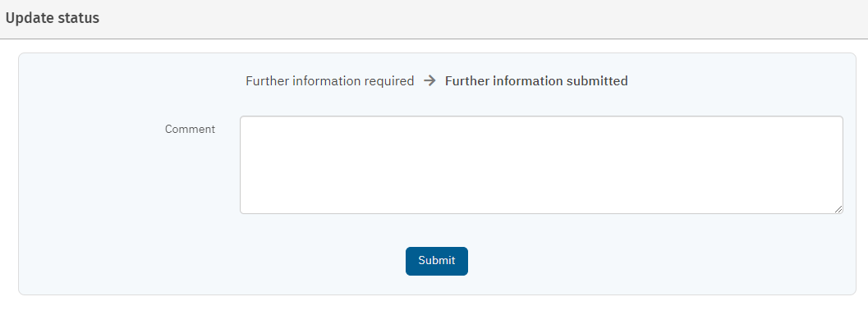This screenshot has width=868, height=315.
Task: Select the 'Further information required' status text
Action: (x=330, y=80)
